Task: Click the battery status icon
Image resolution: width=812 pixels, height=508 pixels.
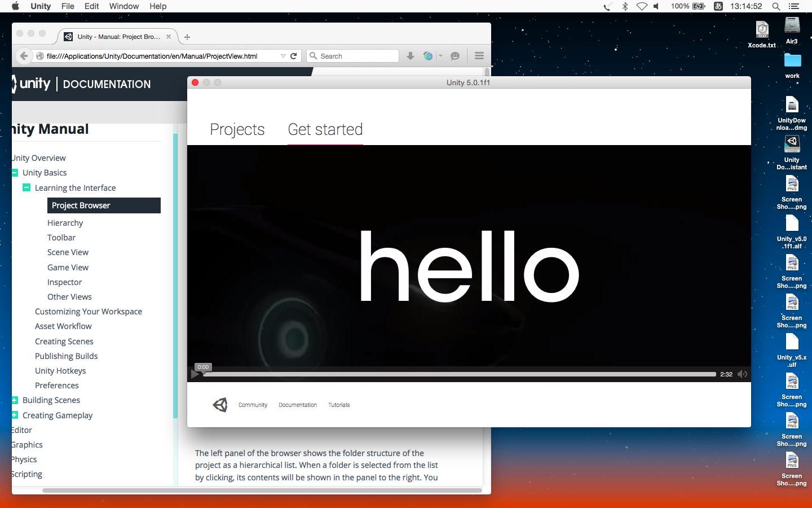Action: click(699, 6)
